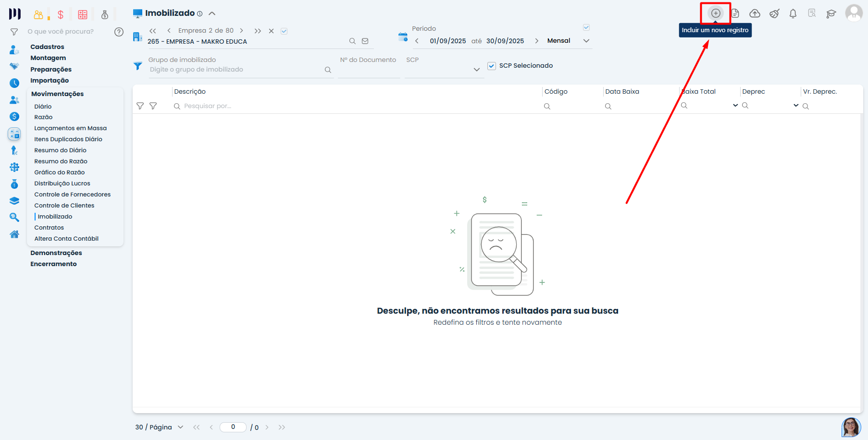Jump to the last company
The width and height of the screenshot is (868, 440).
tap(258, 31)
